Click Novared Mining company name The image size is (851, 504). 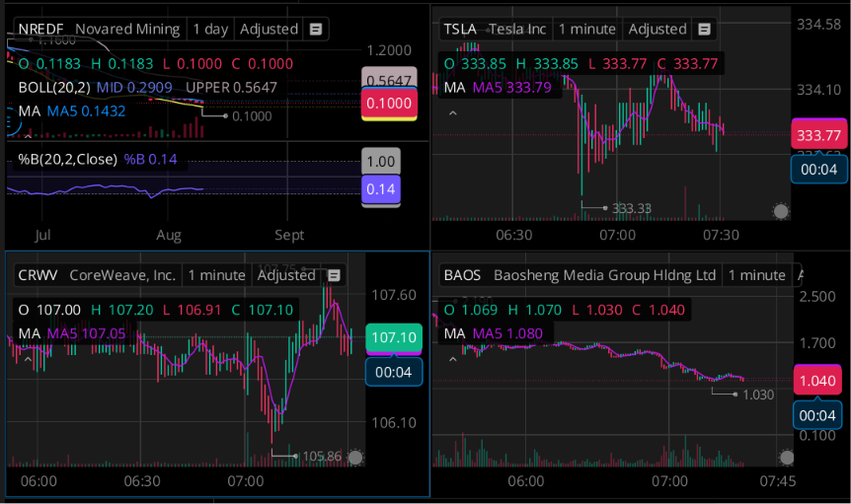click(127, 30)
